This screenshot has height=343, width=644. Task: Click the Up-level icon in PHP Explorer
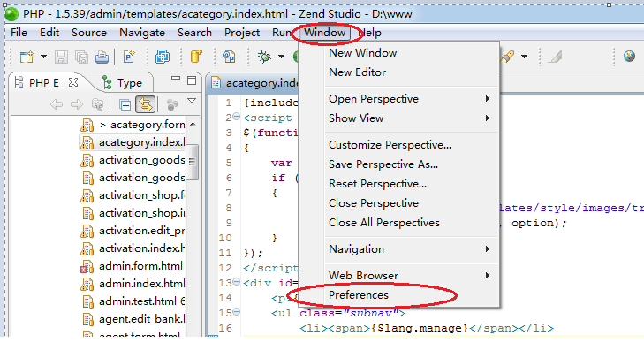click(98, 104)
